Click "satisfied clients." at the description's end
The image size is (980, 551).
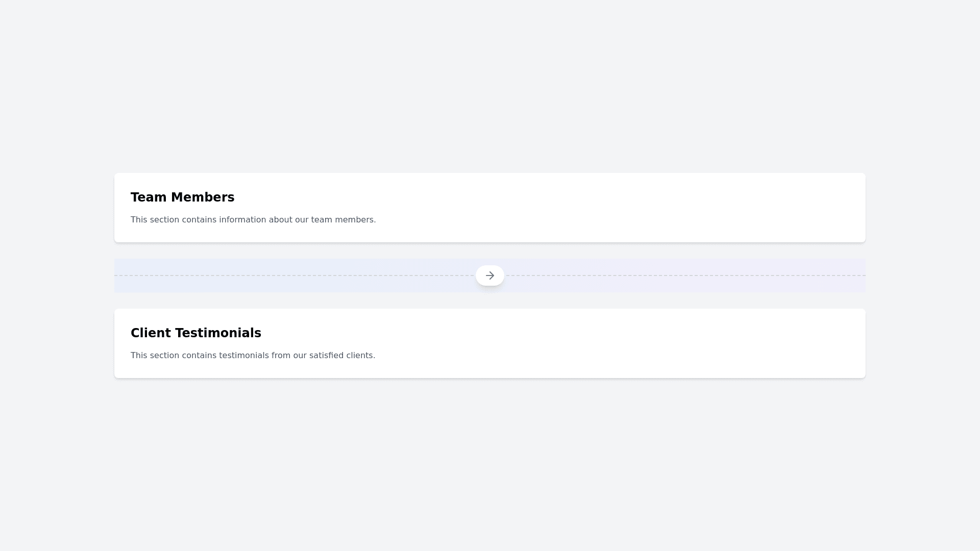[x=342, y=356]
